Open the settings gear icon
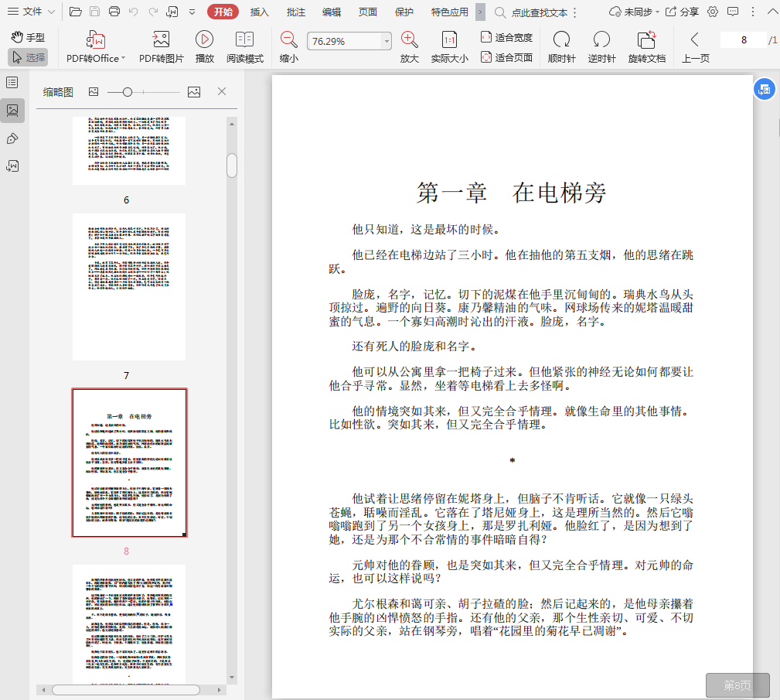 point(713,12)
